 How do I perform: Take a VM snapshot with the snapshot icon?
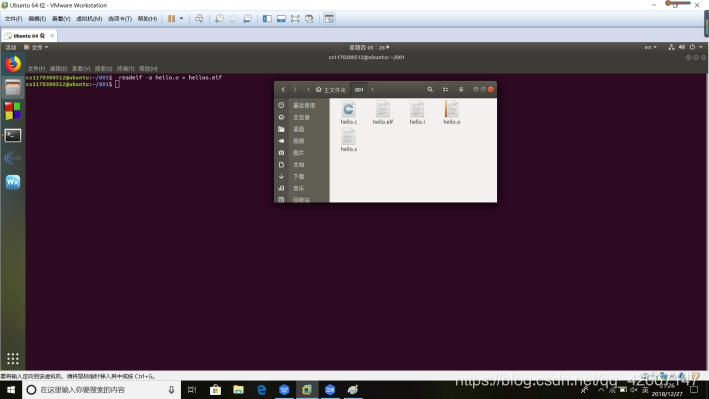point(219,19)
